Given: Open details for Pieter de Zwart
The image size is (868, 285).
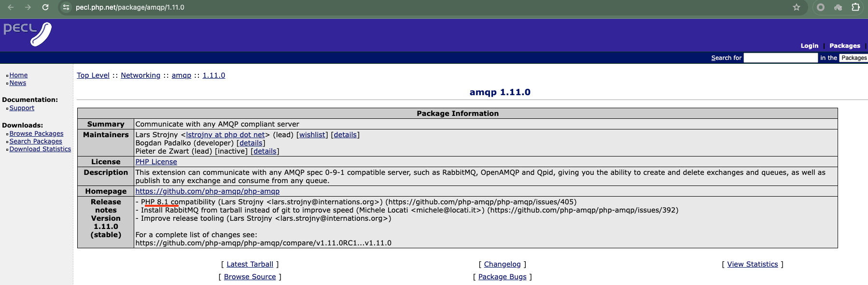Looking at the screenshot, I should (265, 151).
